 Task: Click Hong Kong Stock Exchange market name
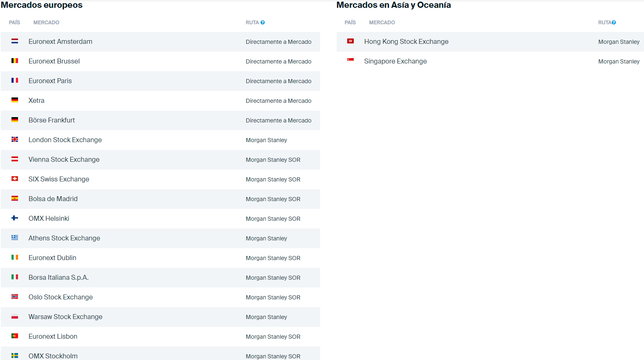pyautogui.click(x=406, y=42)
